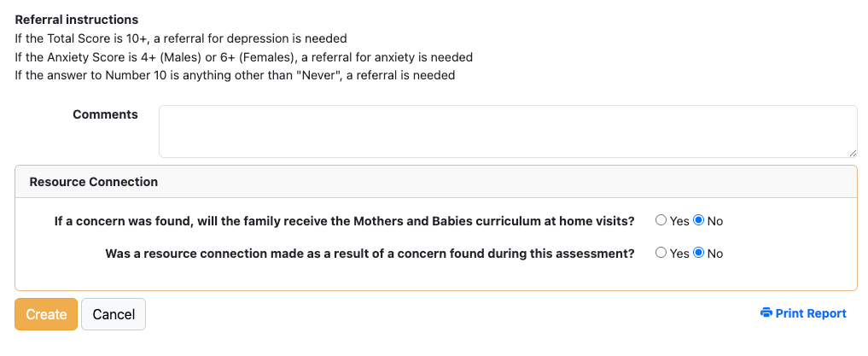Focus the Comments text area
Screen dimensions: 868x356
pos(508,131)
